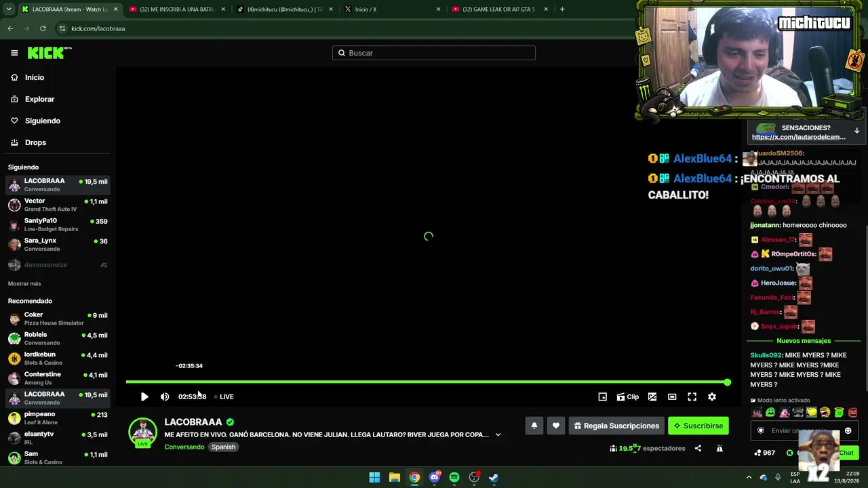The image size is (868, 488).
Task: Close the LACOBRAAA Stream tab
Action: click(x=115, y=9)
